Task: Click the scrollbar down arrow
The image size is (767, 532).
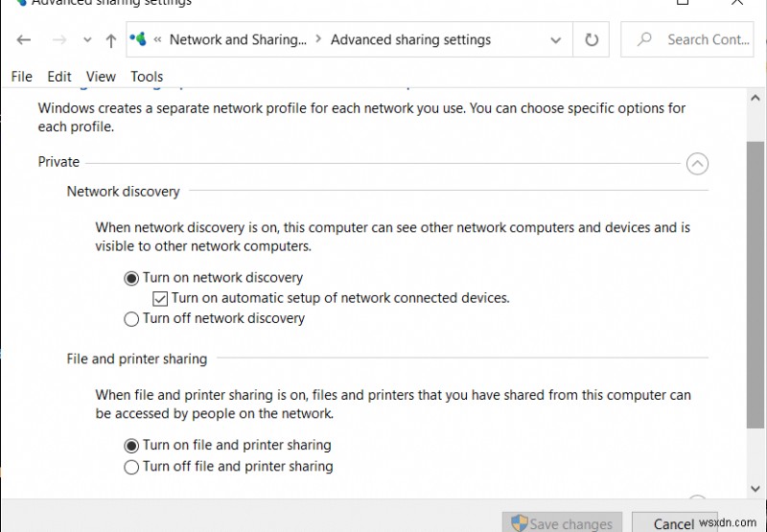Action: coord(755,489)
